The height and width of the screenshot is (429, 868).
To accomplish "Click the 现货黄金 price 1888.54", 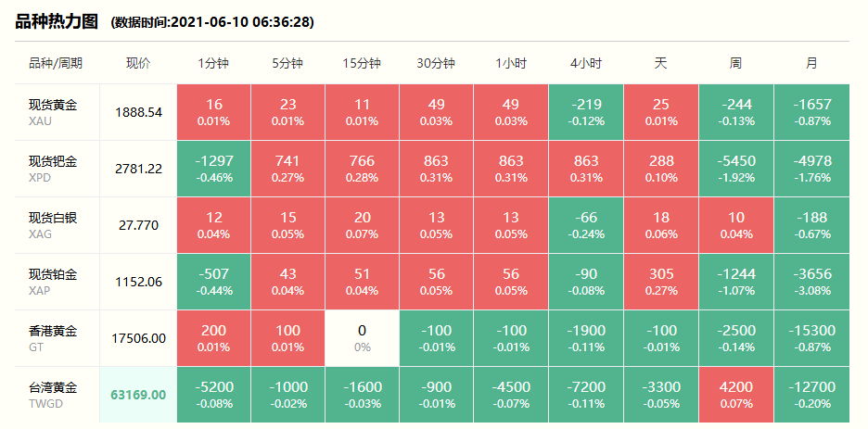I will point(138,112).
